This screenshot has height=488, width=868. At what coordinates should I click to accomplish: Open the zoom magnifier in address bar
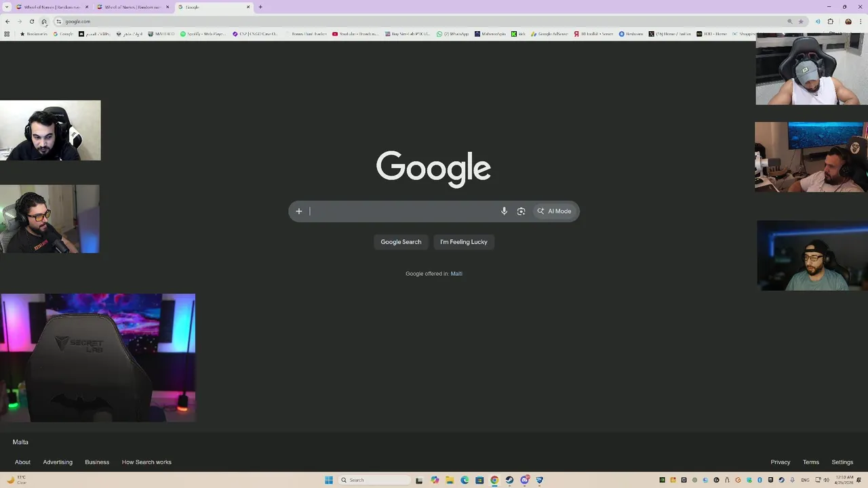(789, 22)
